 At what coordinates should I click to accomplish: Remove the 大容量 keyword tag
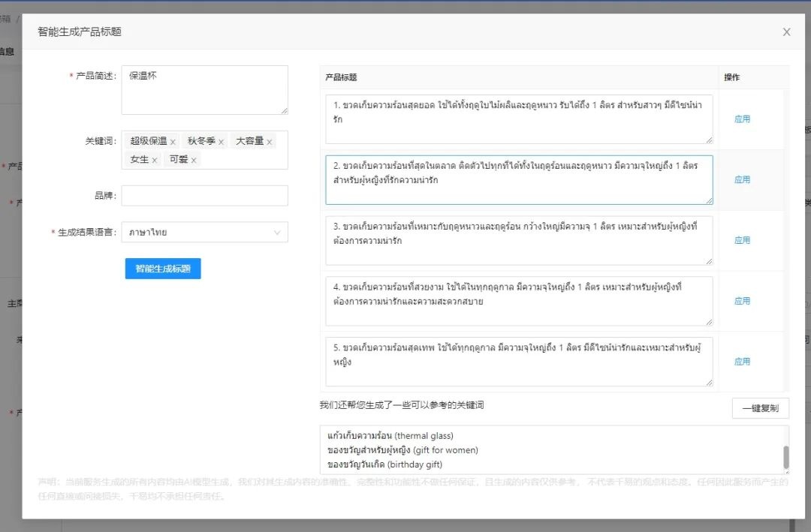pos(269,142)
